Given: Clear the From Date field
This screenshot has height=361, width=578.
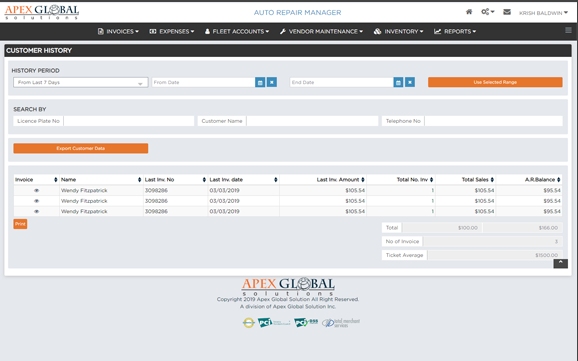Looking at the screenshot, I should click(272, 82).
